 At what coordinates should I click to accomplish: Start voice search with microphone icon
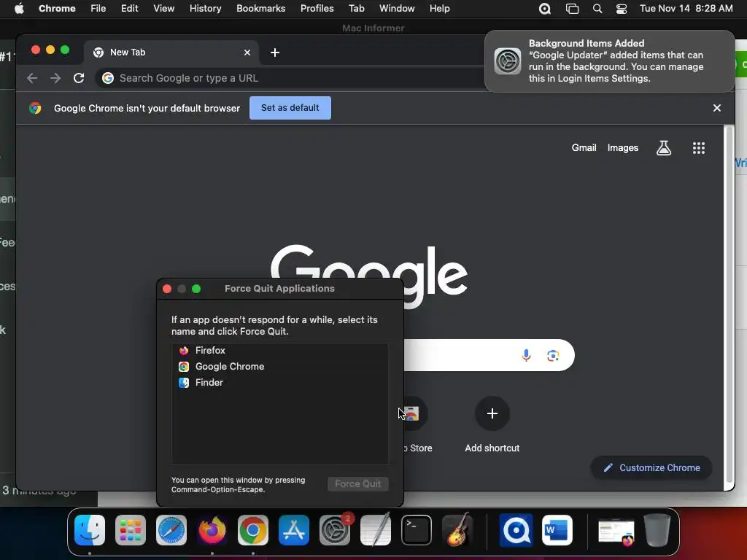tap(526, 355)
